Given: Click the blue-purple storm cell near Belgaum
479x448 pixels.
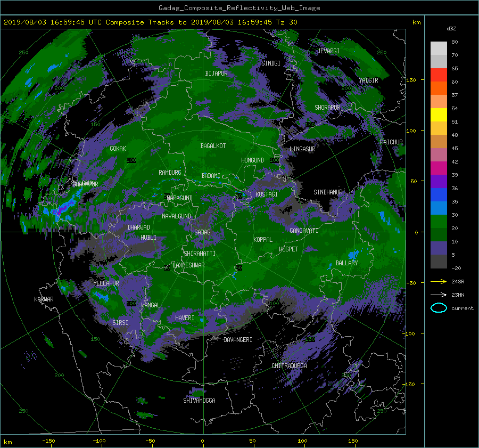Looking at the screenshot, I should (x=63, y=208).
